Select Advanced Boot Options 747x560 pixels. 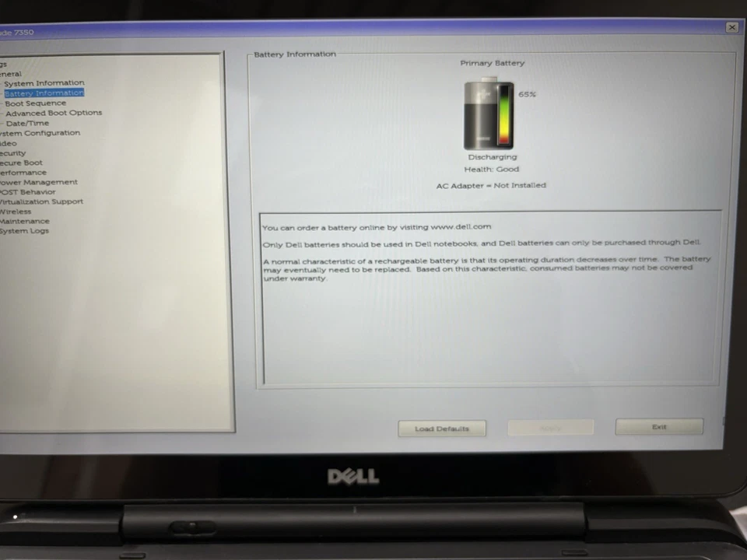[x=54, y=114]
